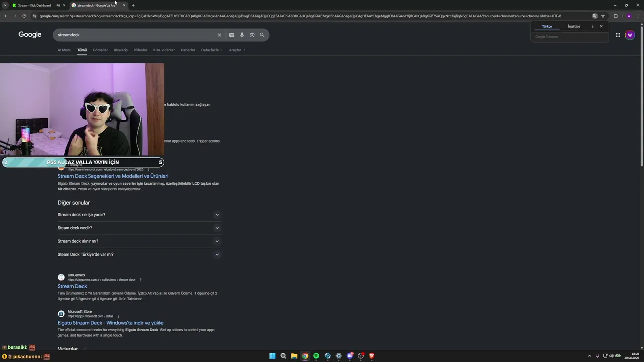Open the Google Translate icon in the address bar
This screenshot has height=362, width=644.
(x=595, y=16)
